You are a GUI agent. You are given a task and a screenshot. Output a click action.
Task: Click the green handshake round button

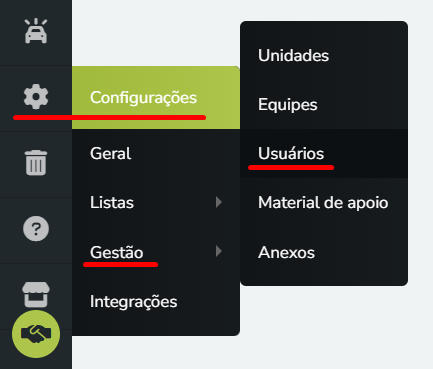click(36, 334)
